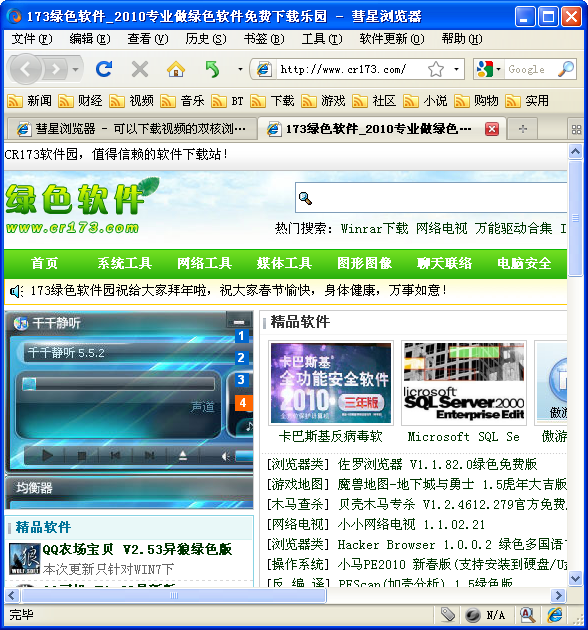Open the 社区 bookmarks folder
Image resolution: width=588 pixels, height=630 pixels.
[x=374, y=101]
